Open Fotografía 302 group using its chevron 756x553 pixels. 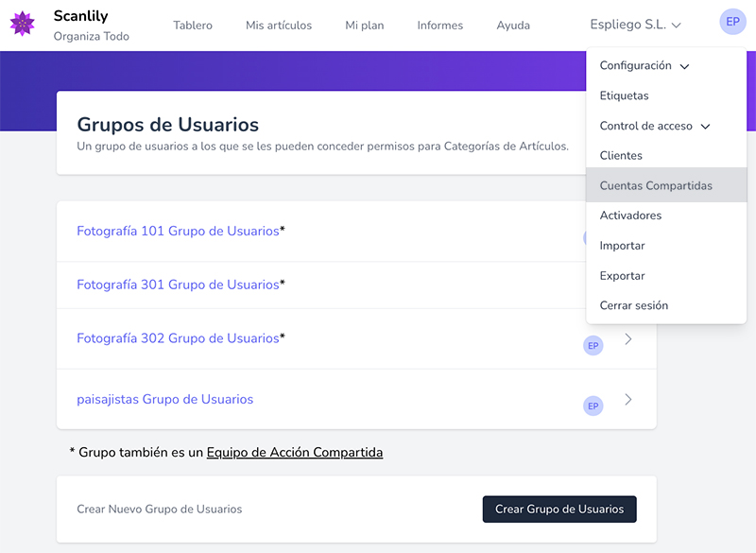(x=628, y=339)
